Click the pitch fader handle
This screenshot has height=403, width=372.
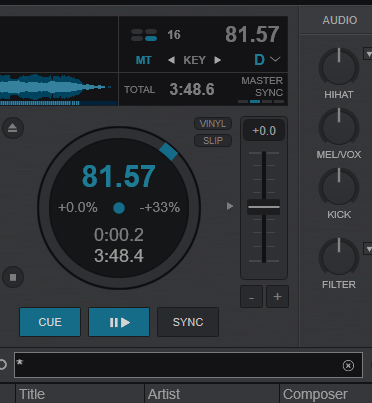point(264,207)
